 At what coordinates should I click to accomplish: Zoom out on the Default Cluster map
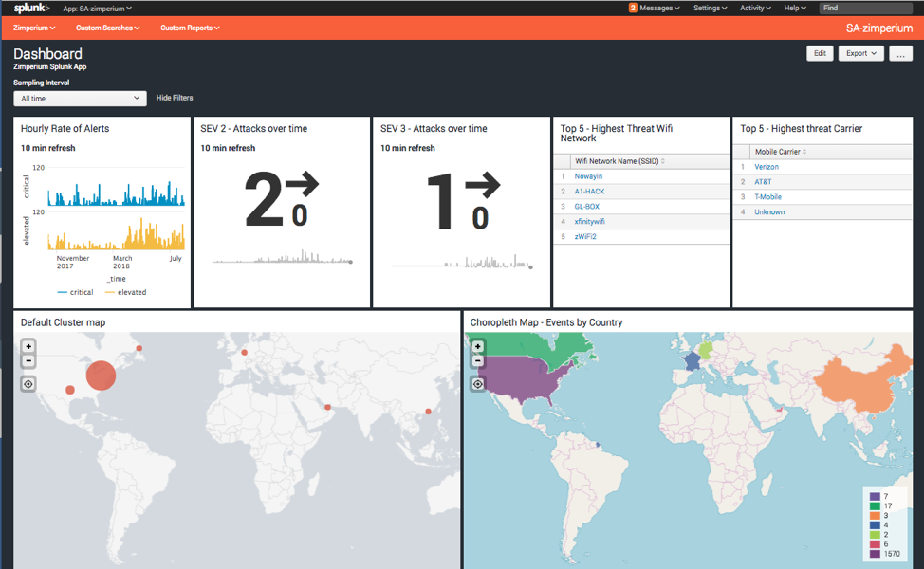(x=28, y=360)
